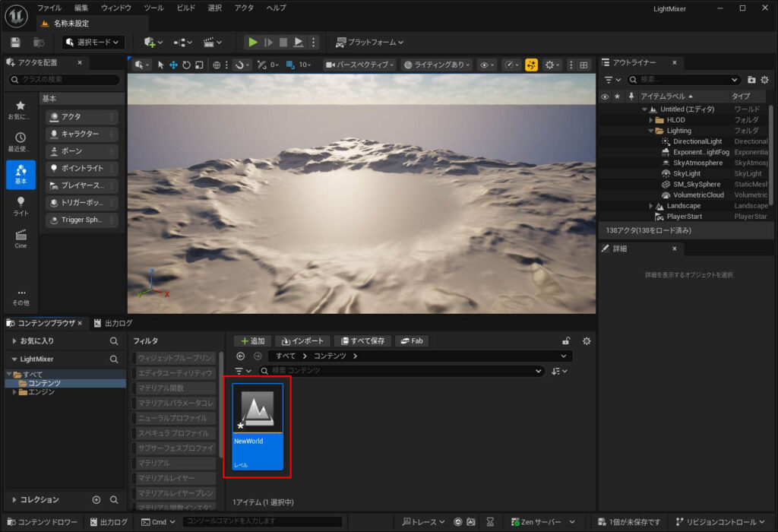Click the green Play button in the toolbar
Image resolution: width=778 pixels, height=532 pixels.
click(253, 43)
